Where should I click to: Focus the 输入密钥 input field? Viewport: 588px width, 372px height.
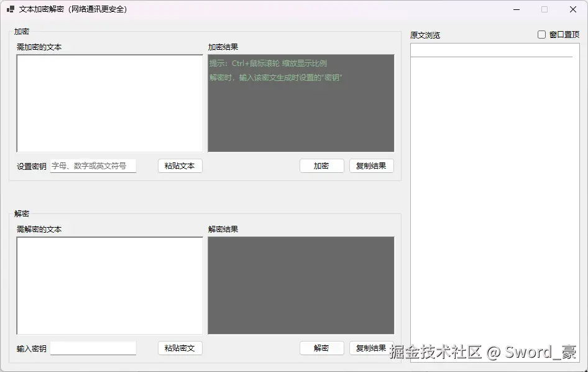(93, 348)
